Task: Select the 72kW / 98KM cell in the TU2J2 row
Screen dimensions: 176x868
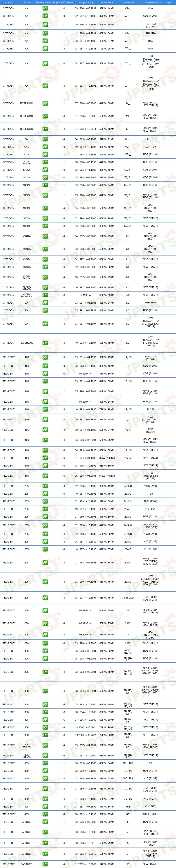Action: (107, 409)
